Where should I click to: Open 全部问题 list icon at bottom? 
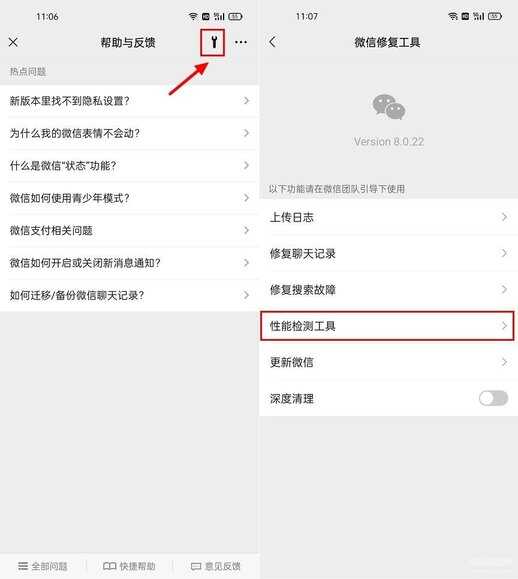pyautogui.click(x=23, y=566)
